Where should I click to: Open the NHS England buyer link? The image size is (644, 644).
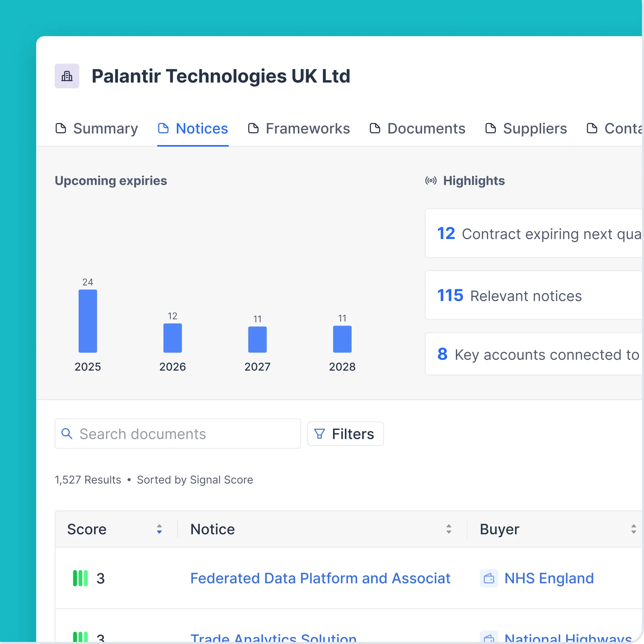point(549,578)
